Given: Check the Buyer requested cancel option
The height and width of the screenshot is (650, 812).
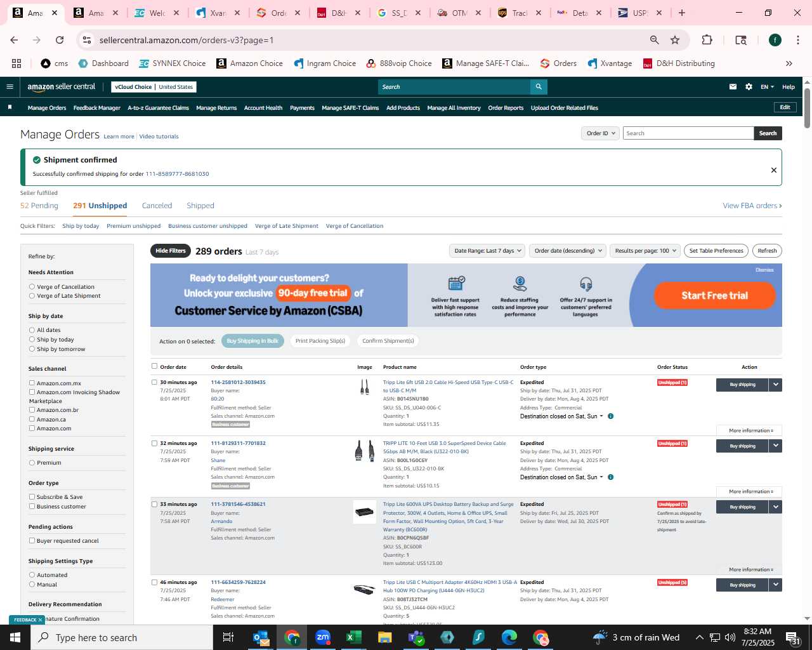Looking at the screenshot, I should tap(32, 541).
